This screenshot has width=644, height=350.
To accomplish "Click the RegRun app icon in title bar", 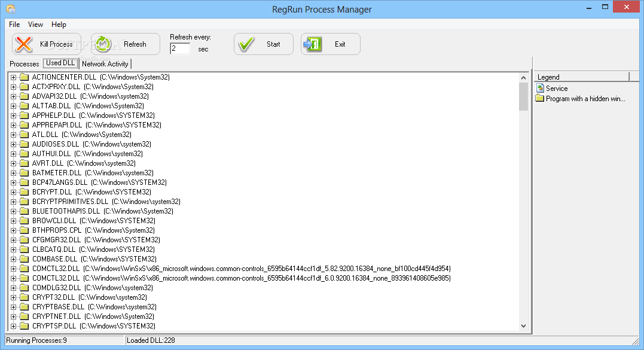I will [x=11, y=8].
